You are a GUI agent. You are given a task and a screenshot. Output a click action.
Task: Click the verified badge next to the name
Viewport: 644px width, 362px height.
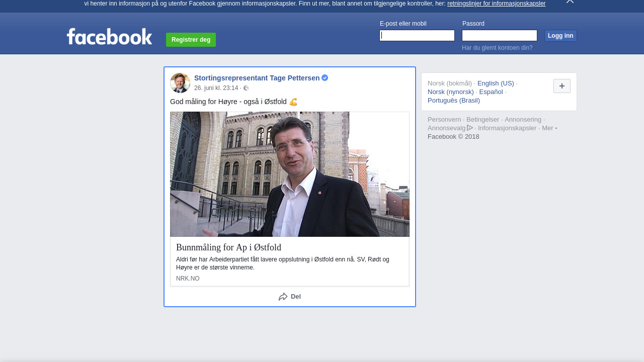[325, 78]
